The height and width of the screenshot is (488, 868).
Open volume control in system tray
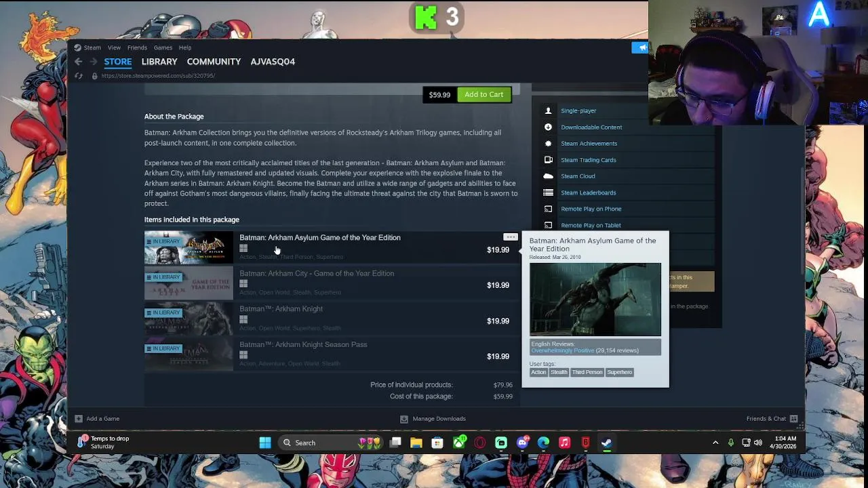point(758,443)
